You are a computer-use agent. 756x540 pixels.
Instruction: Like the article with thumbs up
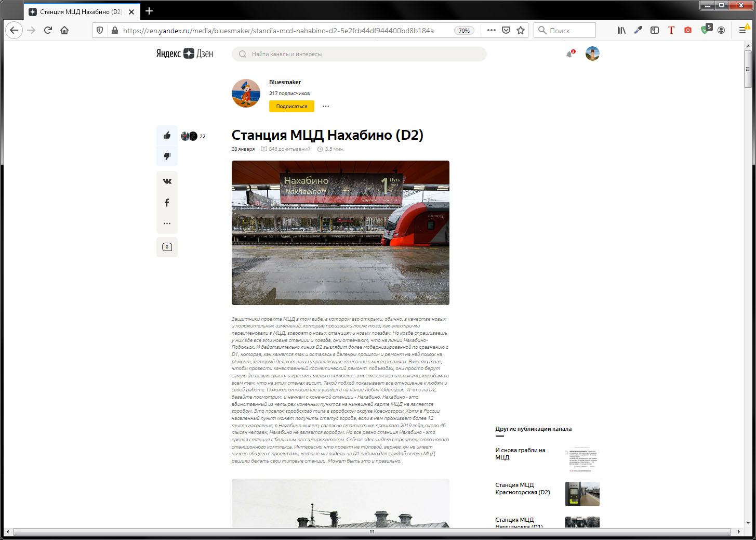coord(167,136)
